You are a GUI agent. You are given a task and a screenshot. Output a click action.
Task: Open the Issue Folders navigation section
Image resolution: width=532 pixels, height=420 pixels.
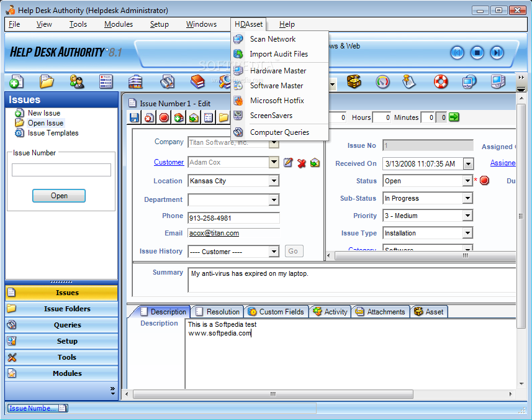(x=61, y=309)
